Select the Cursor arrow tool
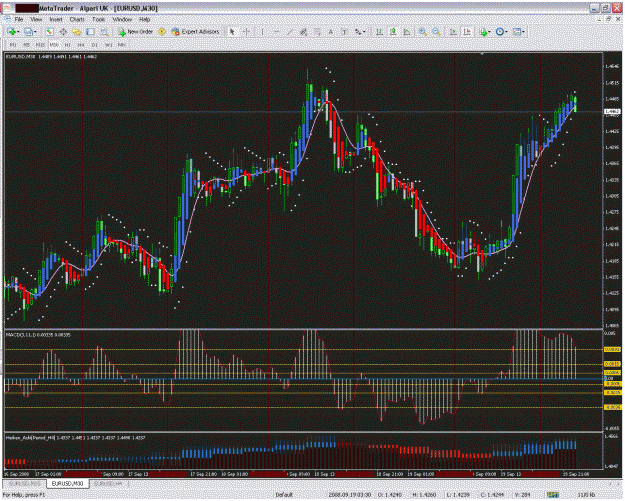Image resolution: width=625 pixels, height=501 pixels. coord(232,32)
